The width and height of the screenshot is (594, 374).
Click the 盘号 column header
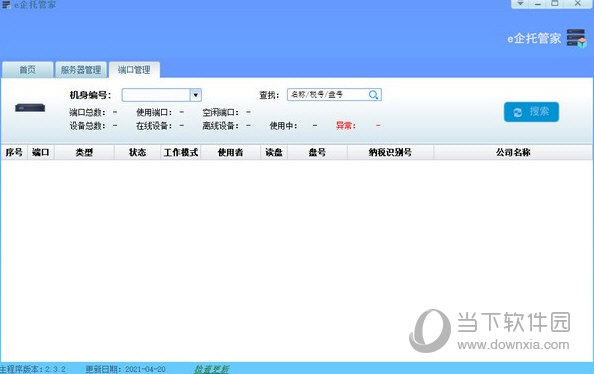[x=317, y=152]
